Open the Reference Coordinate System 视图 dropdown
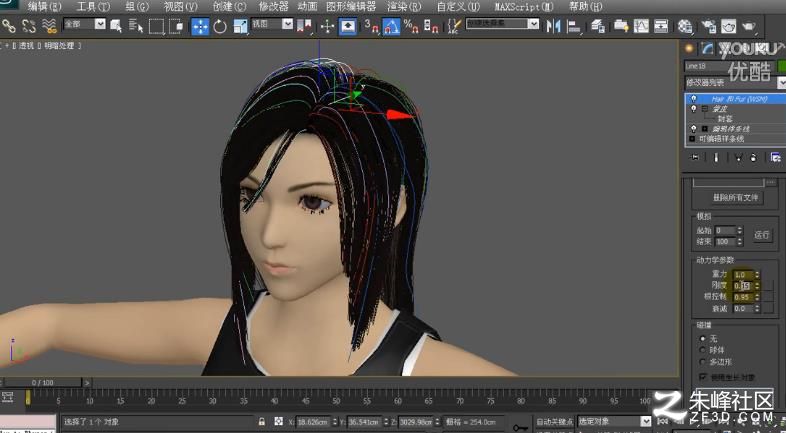The image size is (786, 433). point(272,24)
